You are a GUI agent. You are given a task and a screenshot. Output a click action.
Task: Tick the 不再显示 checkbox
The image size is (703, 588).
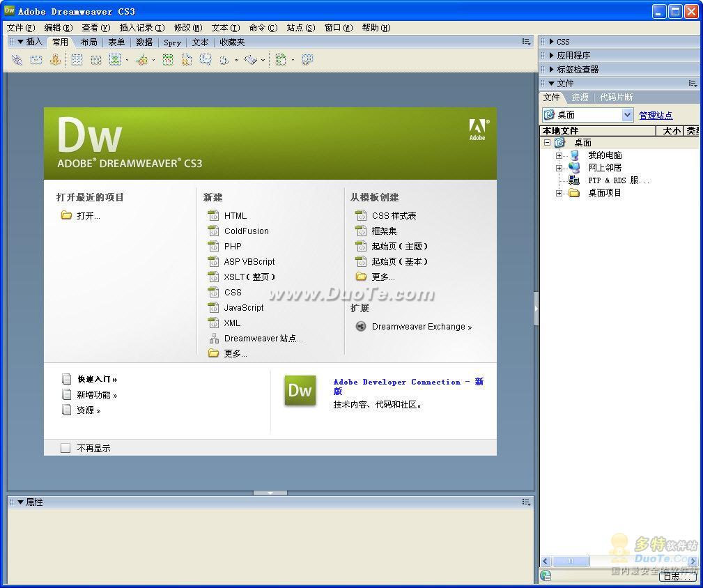click(65, 448)
